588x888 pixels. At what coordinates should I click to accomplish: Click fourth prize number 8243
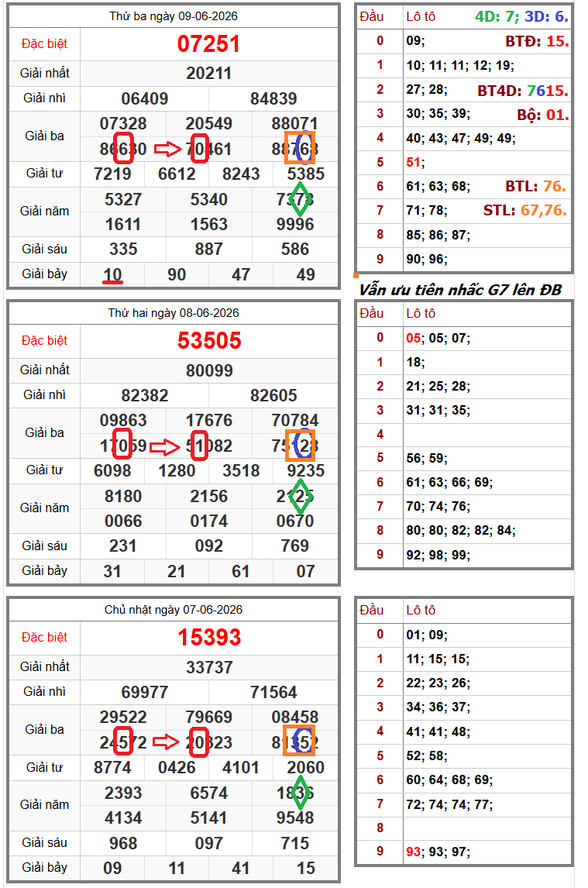(241, 174)
